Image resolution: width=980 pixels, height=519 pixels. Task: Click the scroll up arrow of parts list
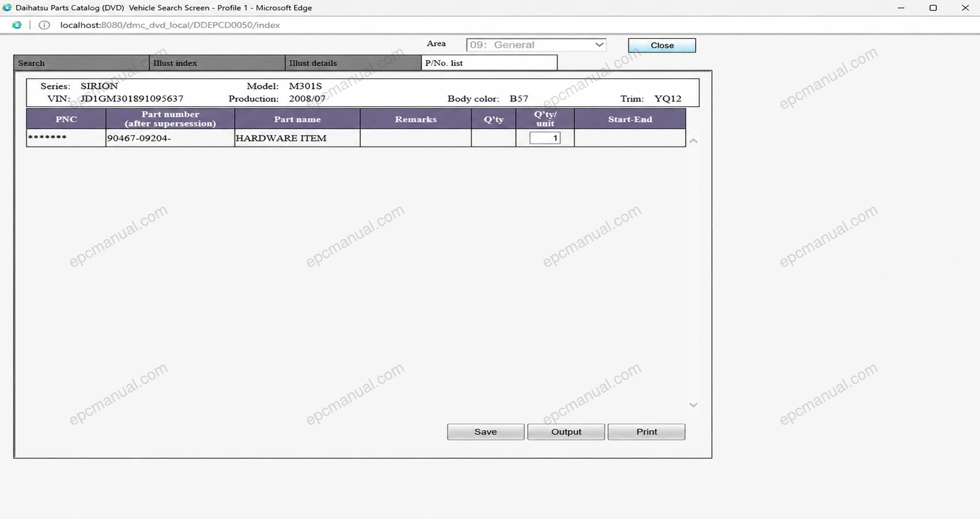[x=693, y=141]
